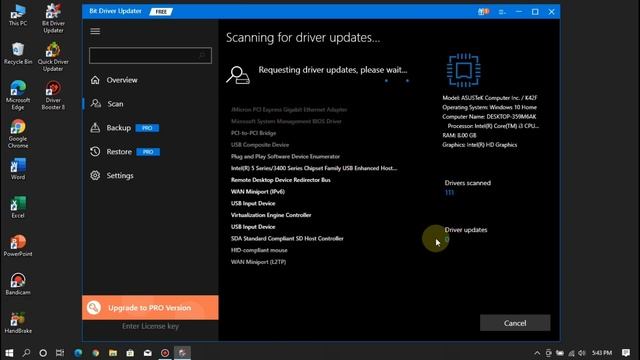Open This PC desktop icon
This screenshot has height=360, width=640.
[18, 16]
